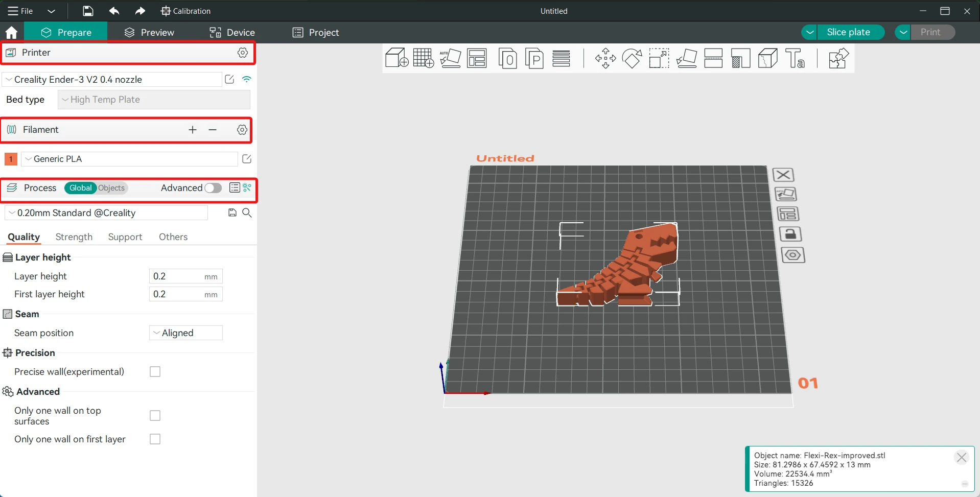The width and height of the screenshot is (980, 497).
Task: Click the Add model cube icon
Action: [x=396, y=58]
